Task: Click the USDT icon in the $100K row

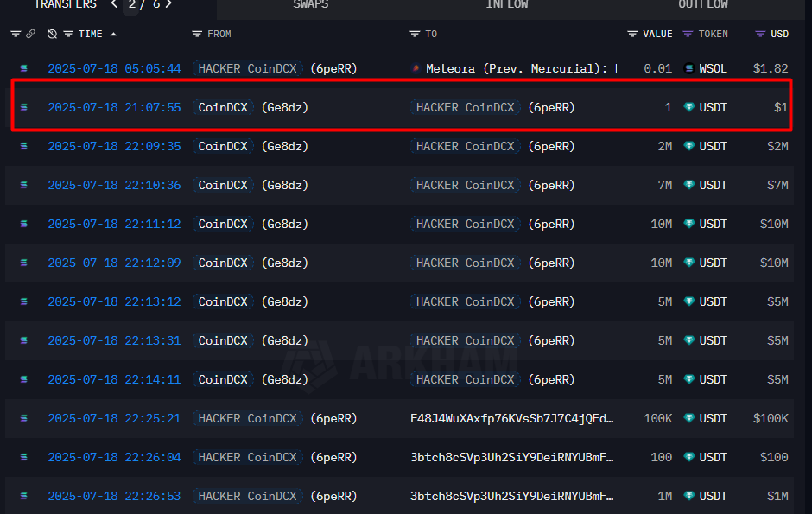Action: coord(688,418)
